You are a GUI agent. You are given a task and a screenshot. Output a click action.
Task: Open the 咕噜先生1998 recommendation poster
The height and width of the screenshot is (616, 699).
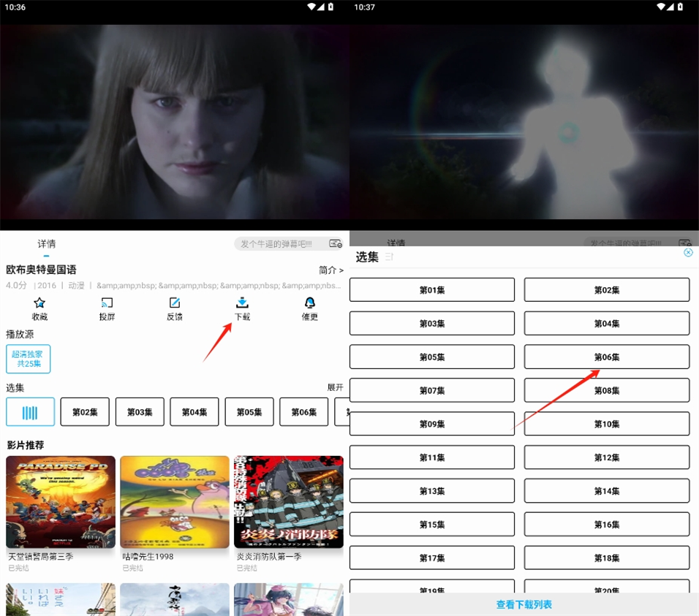[175, 502]
